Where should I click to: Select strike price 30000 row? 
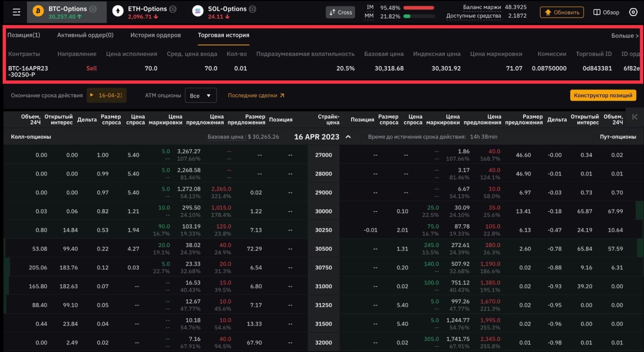coord(323,211)
